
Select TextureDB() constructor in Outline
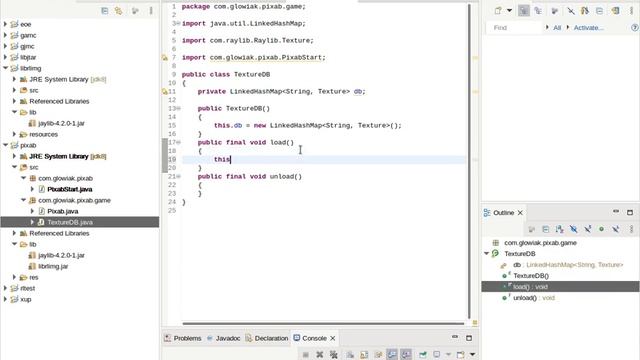click(531, 276)
